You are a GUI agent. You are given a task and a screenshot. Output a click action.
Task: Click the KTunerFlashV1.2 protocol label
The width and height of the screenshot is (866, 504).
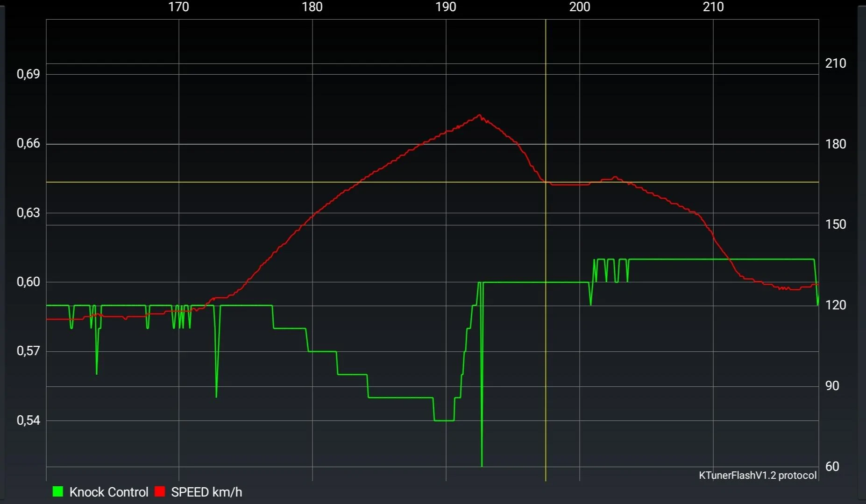[758, 475]
